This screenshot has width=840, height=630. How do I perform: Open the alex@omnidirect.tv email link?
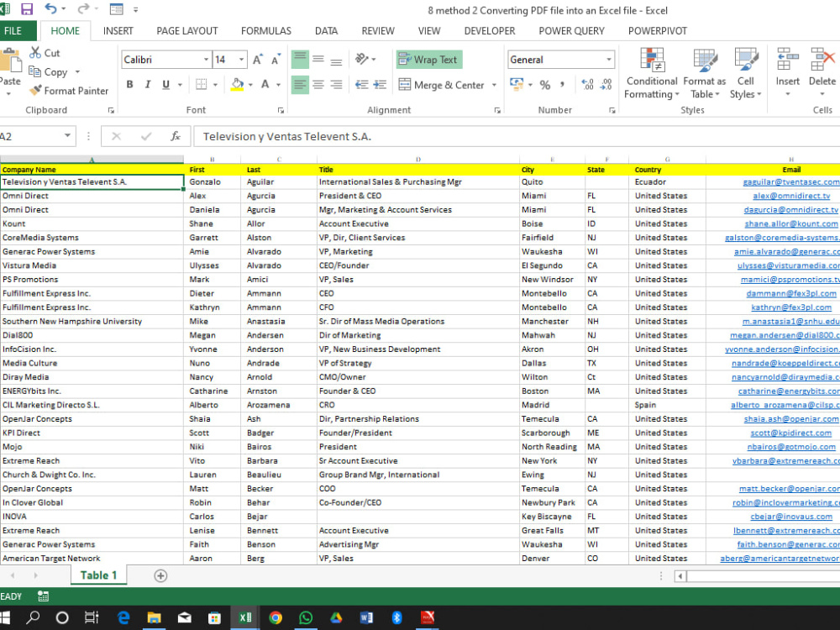(791, 196)
